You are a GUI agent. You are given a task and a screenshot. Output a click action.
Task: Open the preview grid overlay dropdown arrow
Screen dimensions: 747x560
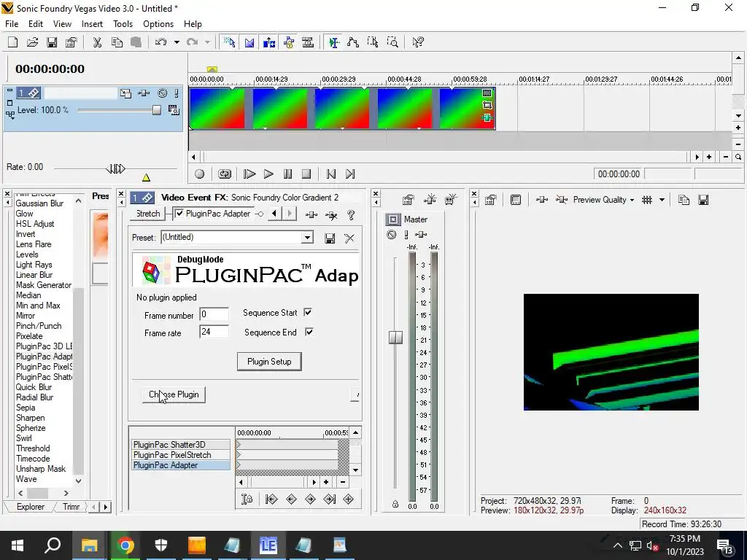tap(662, 200)
